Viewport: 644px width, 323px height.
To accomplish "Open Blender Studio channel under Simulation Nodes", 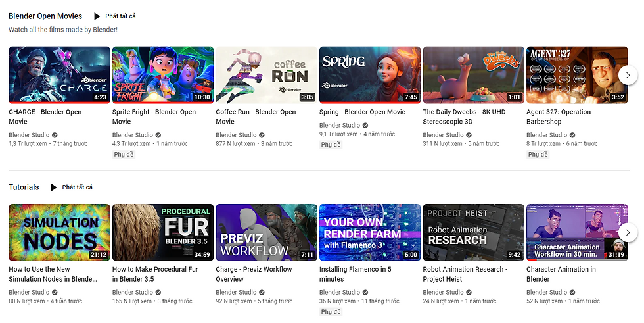I will (29, 292).
